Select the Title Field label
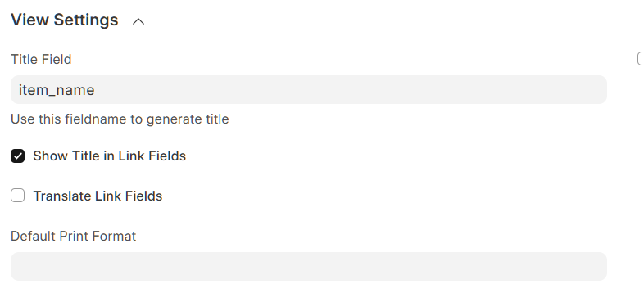 [41, 60]
